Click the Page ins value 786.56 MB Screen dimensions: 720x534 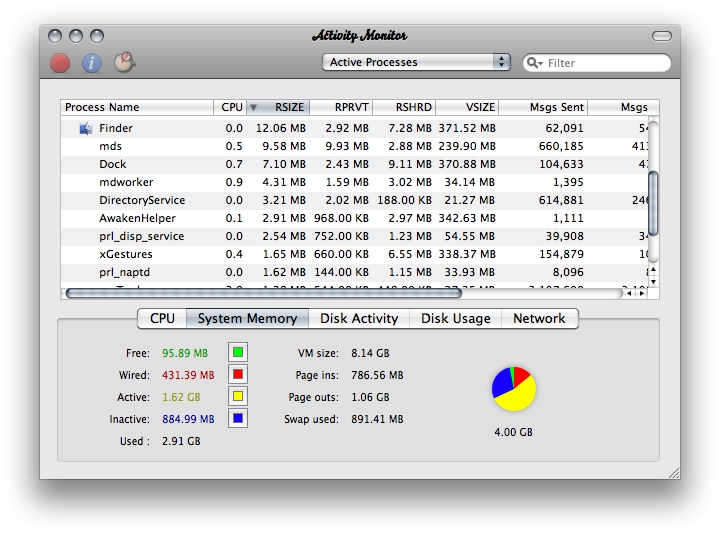point(377,375)
